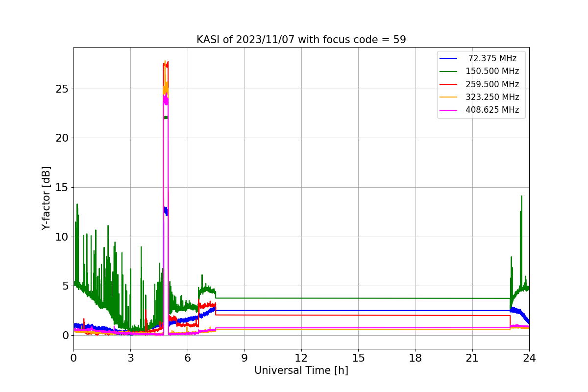The height and width of the screenshot is (392, 588).
Task: Click the x-axis tick label 12
Action: pos(301,358)
